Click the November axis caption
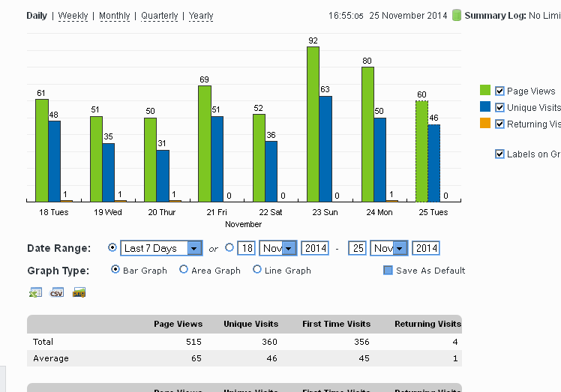The width and height of the screenshot is (561, 392). pyautogui.click(x=243, y=224)
